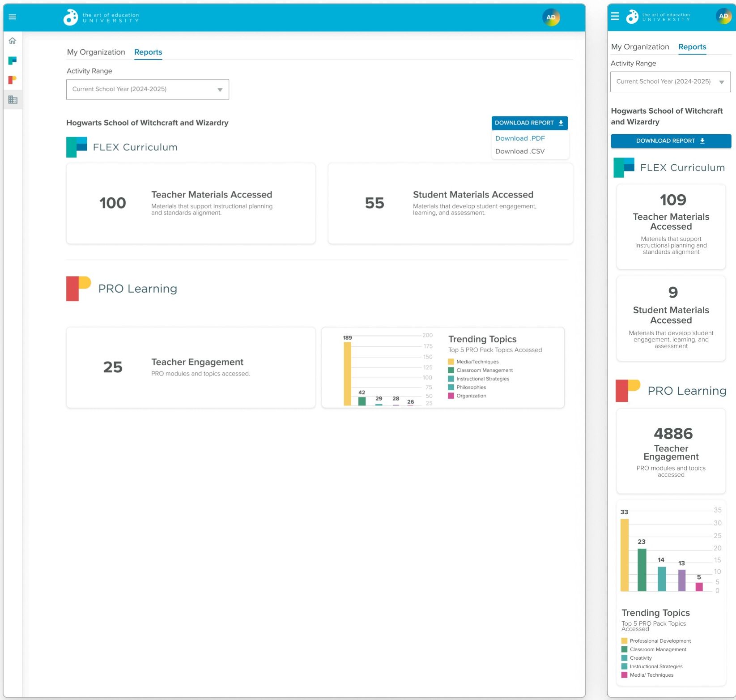The image size is (736, 700).
Task: Open the AD user avatar in mobile header
Action: pyautogui.click(x=723, y=16)
